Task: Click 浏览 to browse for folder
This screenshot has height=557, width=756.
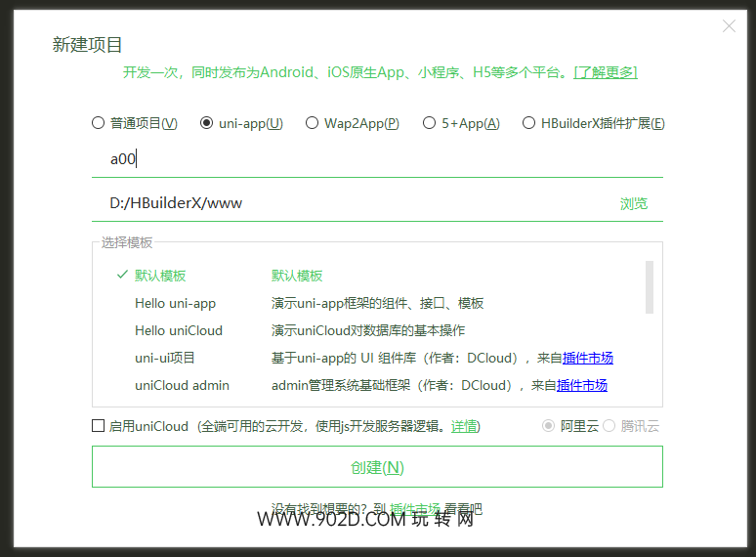Action: [633, 203]
